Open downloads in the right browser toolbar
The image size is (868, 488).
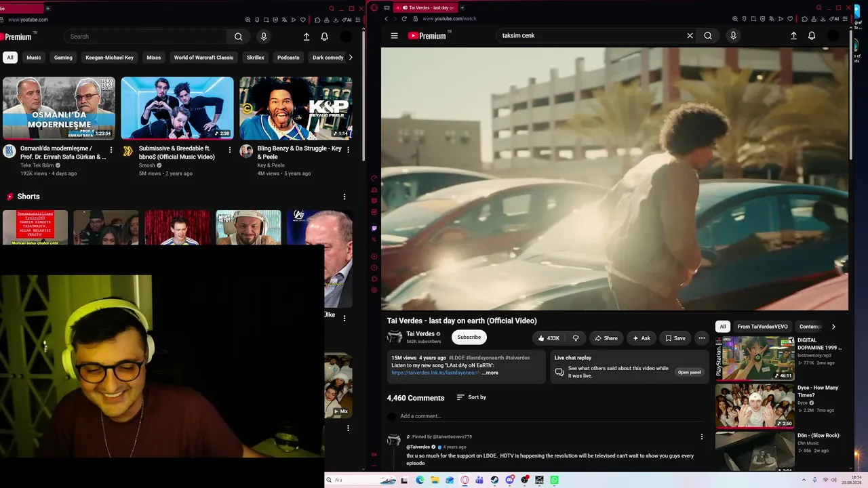coord(822,19)
